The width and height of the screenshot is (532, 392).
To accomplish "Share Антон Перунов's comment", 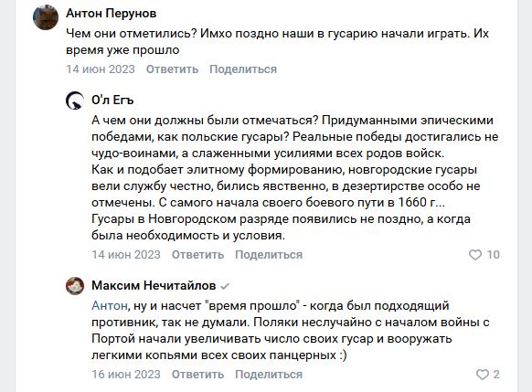I will (243, 69).
